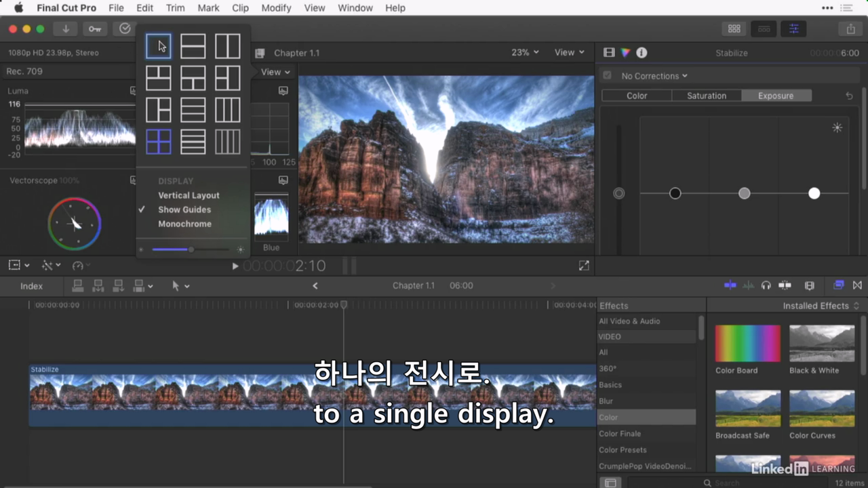Viewport: 868px width, 488px height.
Task: Enter fullscreen viewer with expand icon
Action: [x=584, y=266]
